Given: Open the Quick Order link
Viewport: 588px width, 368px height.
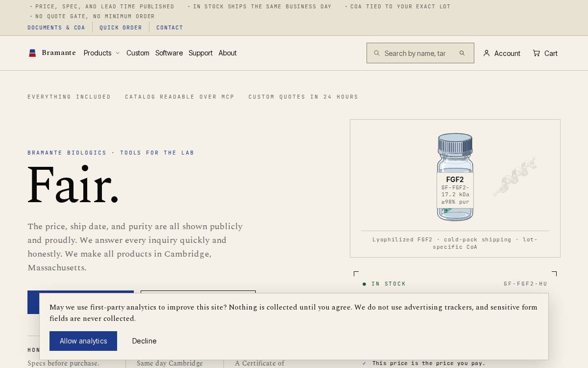Looking at the screenshot, I should (121, 27).
